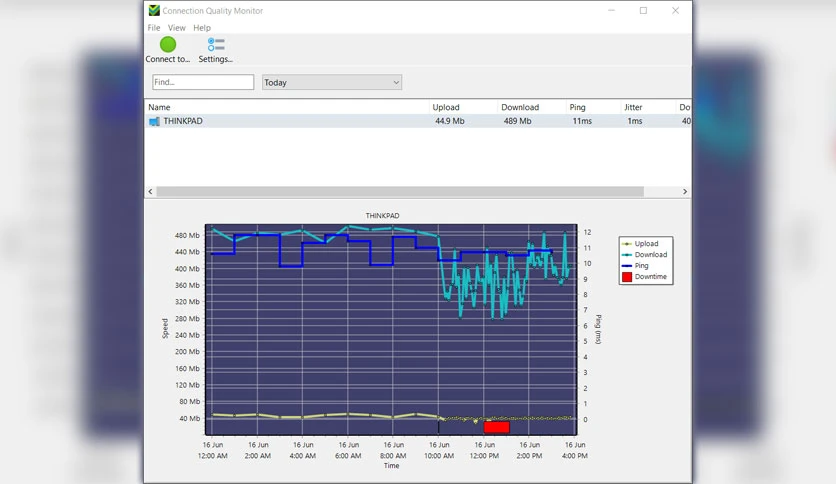The height and width of the screenshot is (484, 836).
Task: Click the 480 Mb speed axis label
Action: (x=187, y=235)
